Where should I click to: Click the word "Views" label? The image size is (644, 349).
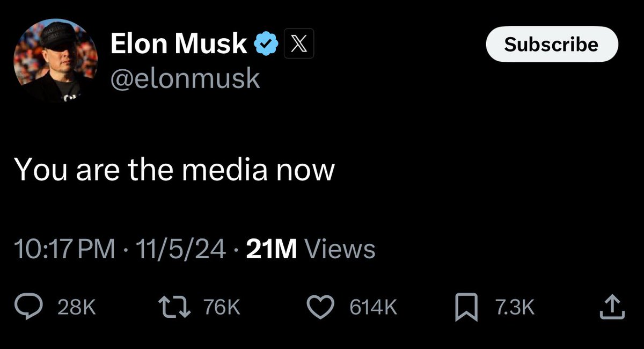coord(339,249)
